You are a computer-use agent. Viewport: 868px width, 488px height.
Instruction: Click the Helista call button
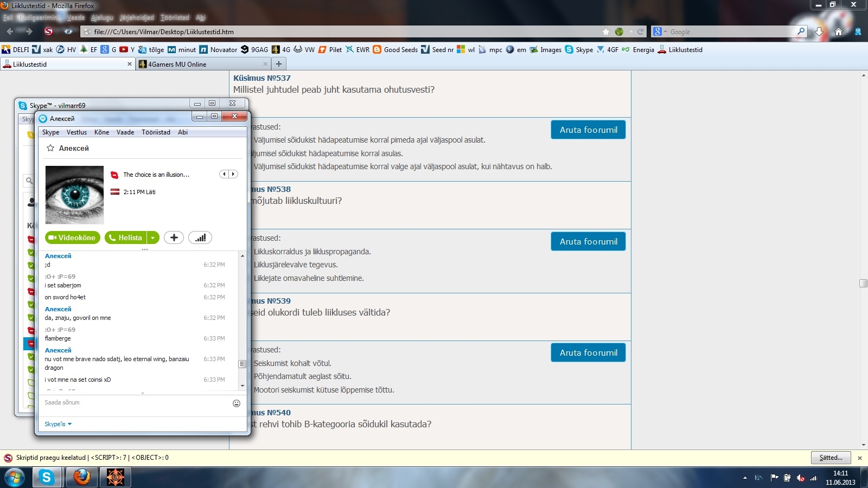click(125, 237)
